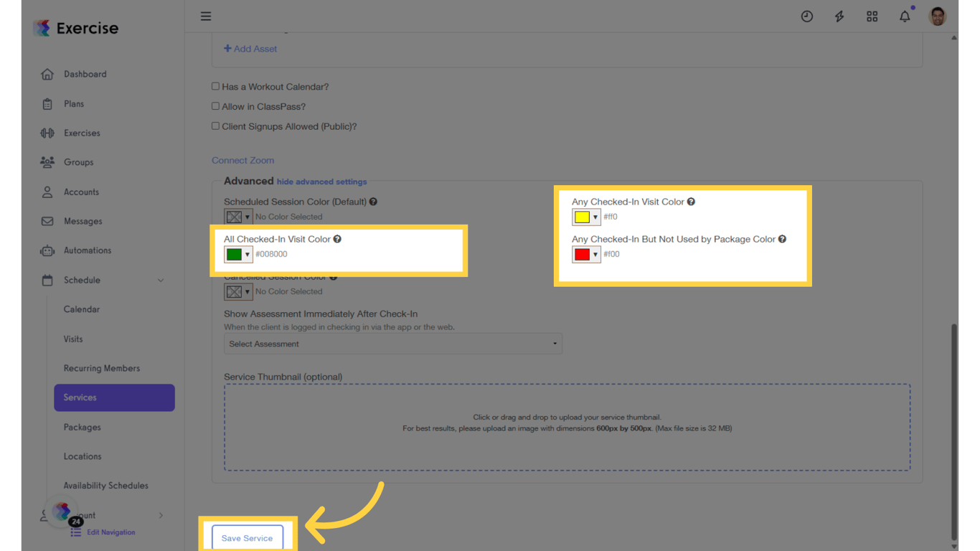
Task: Click help icon beside Any Checked-In Visit Color
Action: (x=691, y=202)
